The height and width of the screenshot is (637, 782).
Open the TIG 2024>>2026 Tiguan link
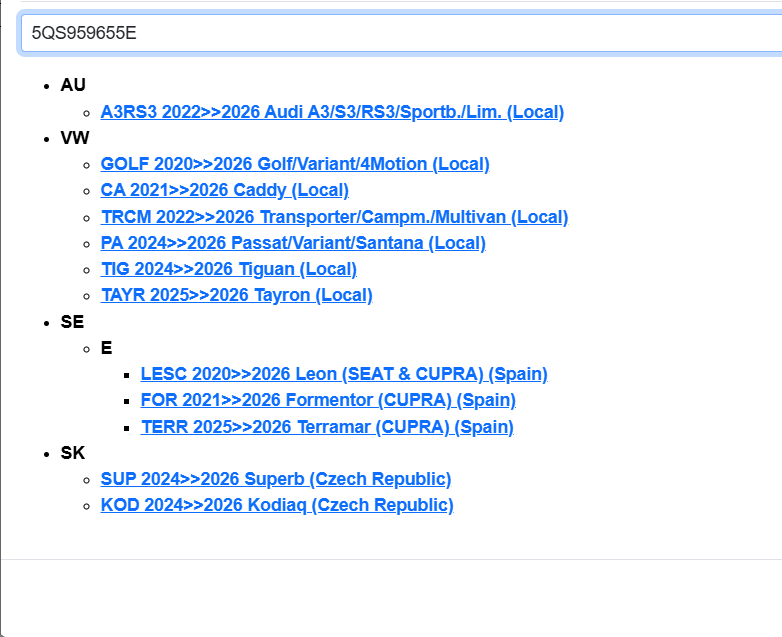228,269
